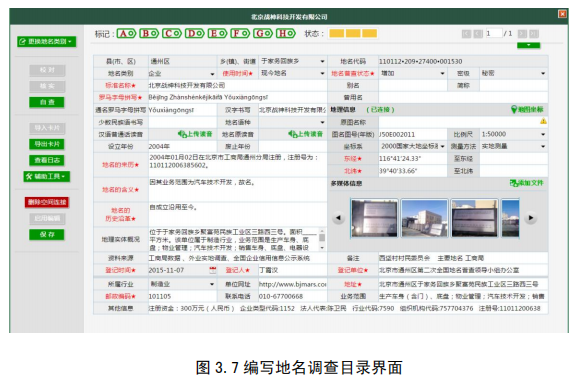This screenshot has height=381, width=578.
Task: Toggle marker tag F
Action: (240, 34)
